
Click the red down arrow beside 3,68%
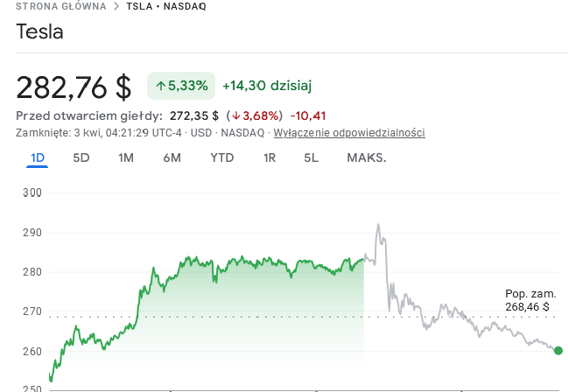point(235,115)
